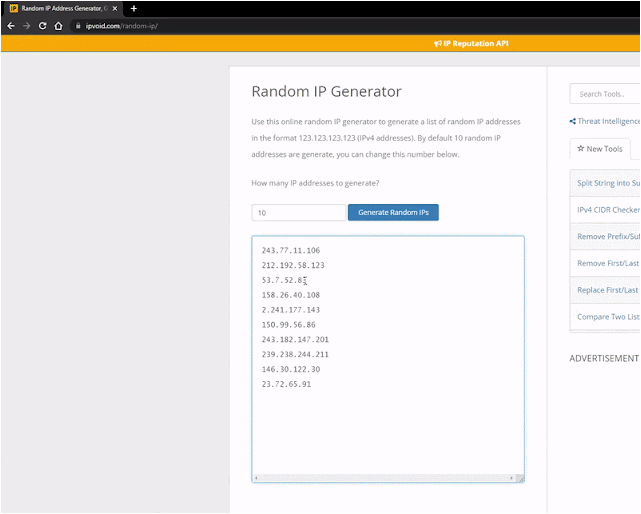Reload the page with the refresh icon
The image size is (641, 514).
click(x=42, y=26)
